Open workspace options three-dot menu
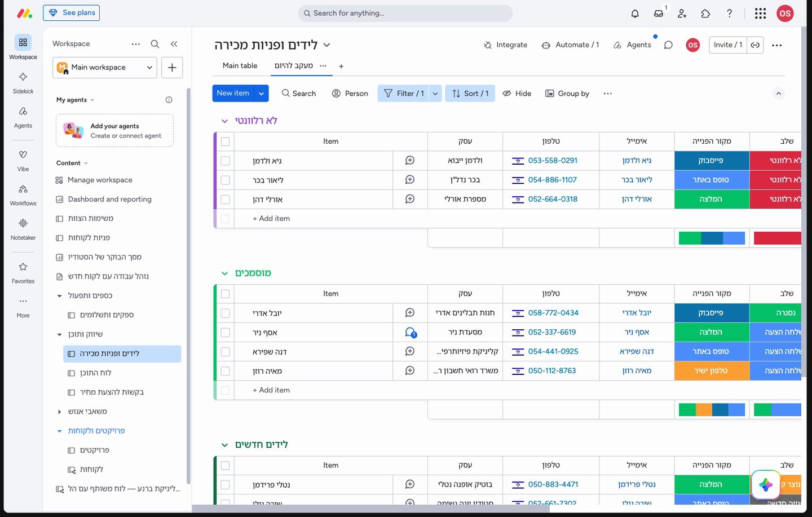The image size is (812, 517). [x=136, y=44]
